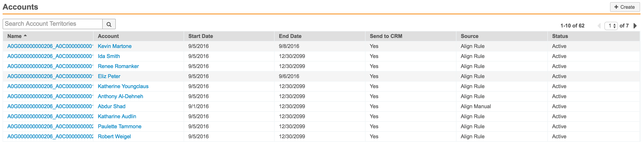Screen dimensions: 644x147
Task: Open Katherine Youngclaus account
Action: (123, 86)
